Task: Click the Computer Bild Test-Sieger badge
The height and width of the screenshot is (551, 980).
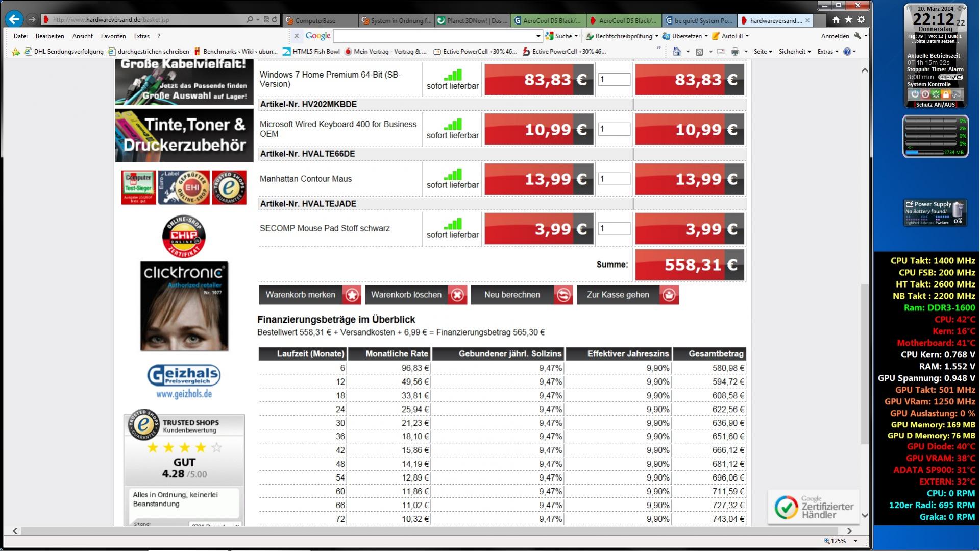Action: [x=138, y=187]
